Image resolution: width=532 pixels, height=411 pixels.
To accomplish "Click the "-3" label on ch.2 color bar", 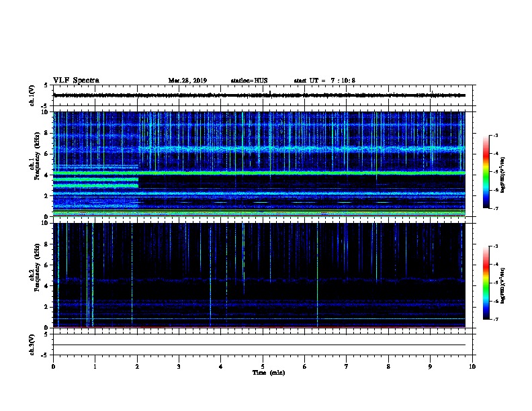I will [496, 246].
